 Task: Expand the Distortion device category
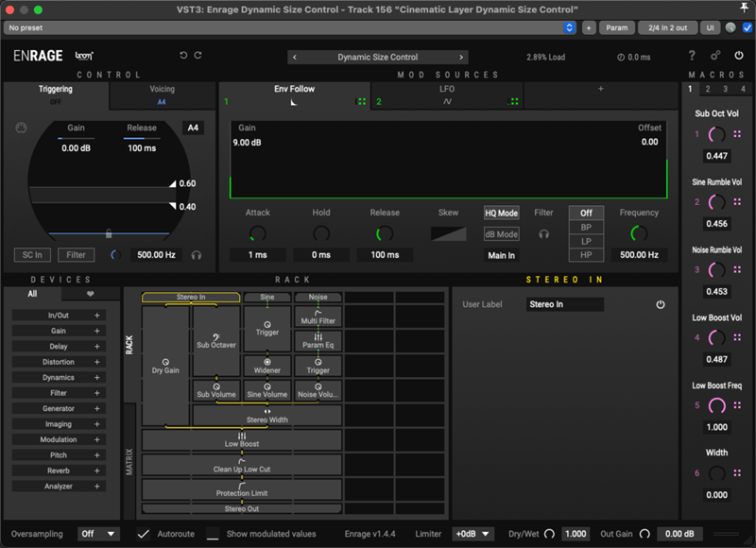59,362
